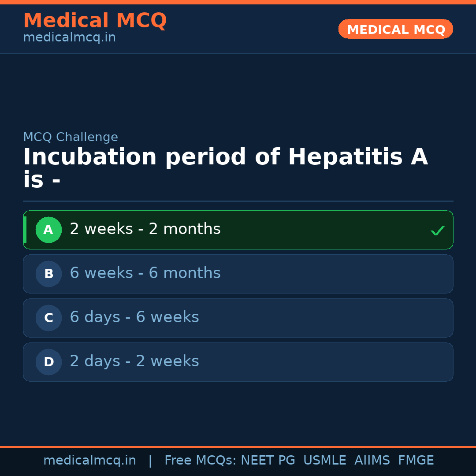Image resolution: width=476 pixels, height=476 pixels.
Task: Click the Hepatitis A question heading
Action: click(225, 168)
